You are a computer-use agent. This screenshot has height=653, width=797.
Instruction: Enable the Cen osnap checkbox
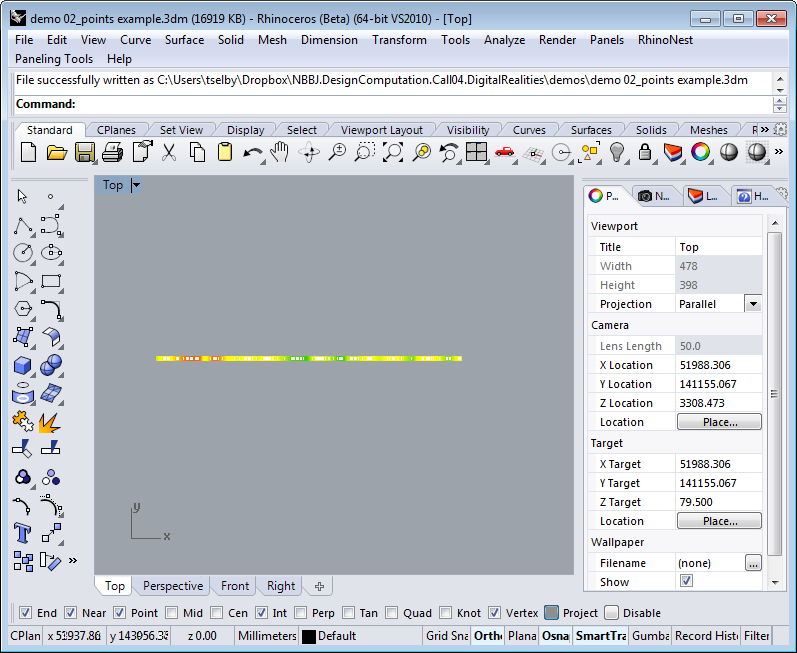click(x=217, y=613)
